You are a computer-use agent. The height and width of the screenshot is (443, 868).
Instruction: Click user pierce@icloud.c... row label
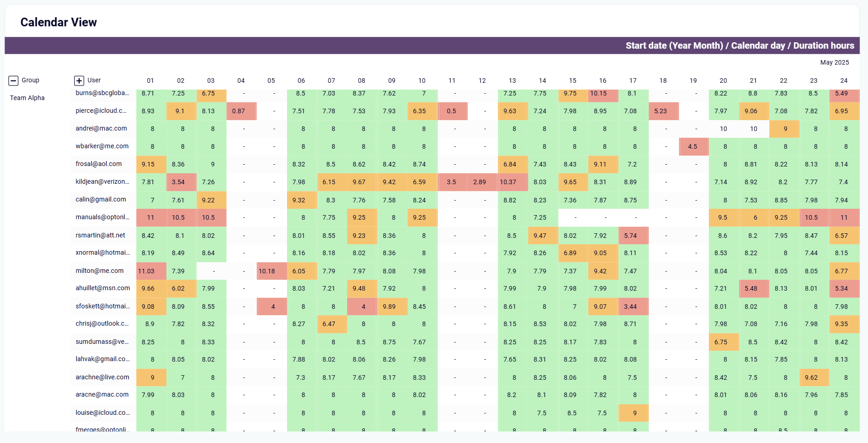click(x=101, y=111)
